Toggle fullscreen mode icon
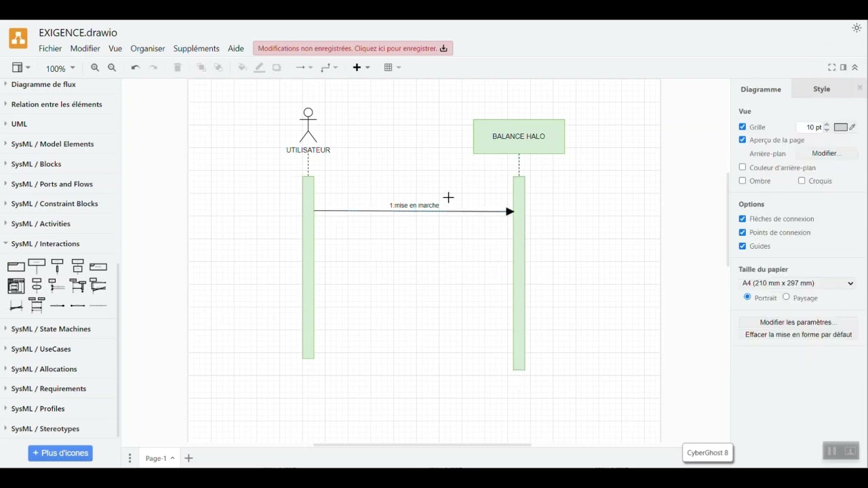 pos(832,68)
